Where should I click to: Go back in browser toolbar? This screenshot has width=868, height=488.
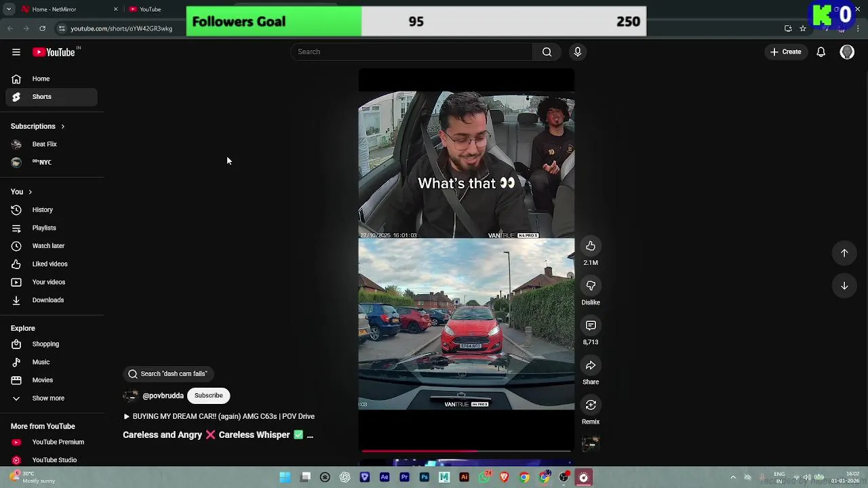(x=10, y=28)
